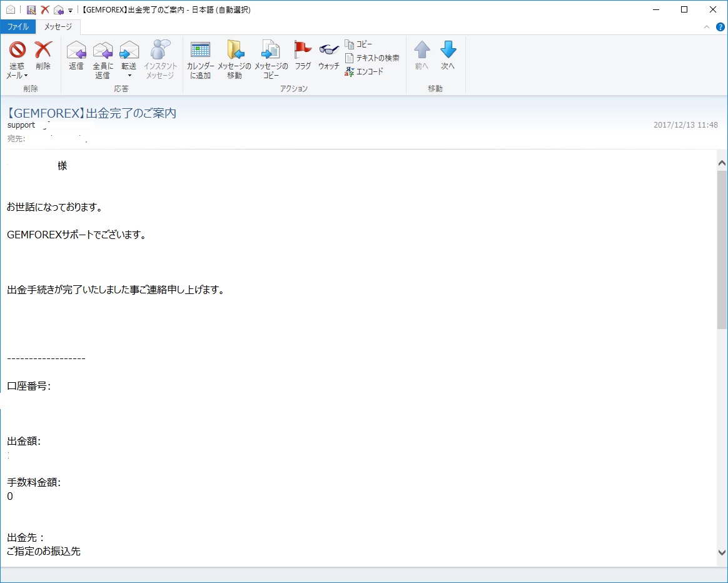This screenshot has width=728, height=583.
Task: Flag the message with フラグ
Action: [303, 56]
